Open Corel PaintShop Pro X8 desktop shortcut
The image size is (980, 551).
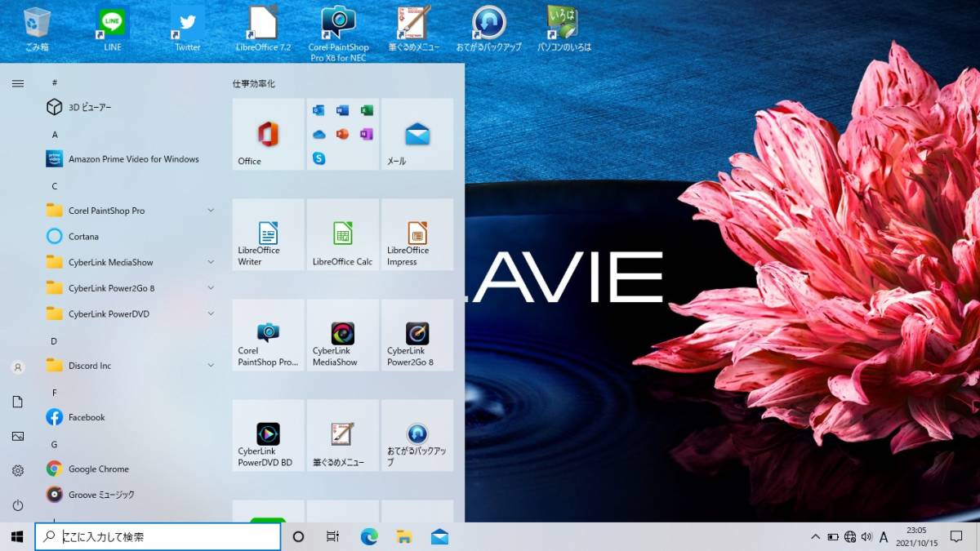[338, 34]
